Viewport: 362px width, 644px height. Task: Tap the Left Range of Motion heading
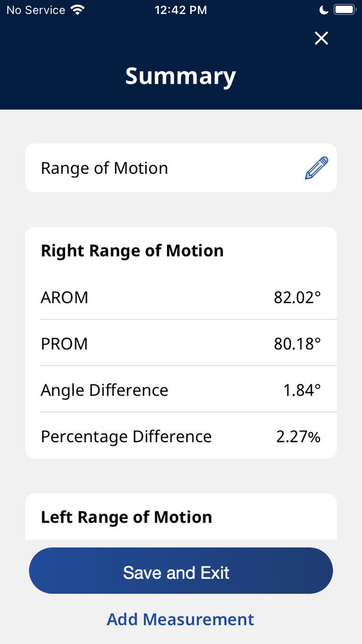pos(127,517)
